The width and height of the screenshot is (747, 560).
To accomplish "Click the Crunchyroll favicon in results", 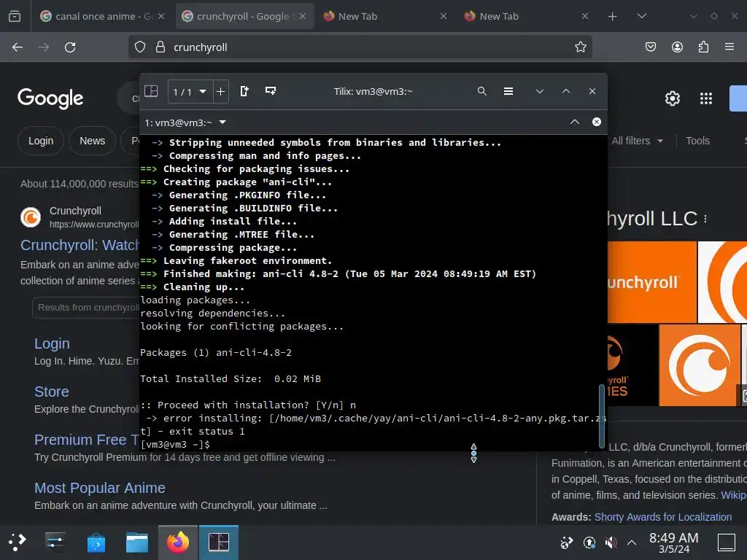I will point(31,217).
